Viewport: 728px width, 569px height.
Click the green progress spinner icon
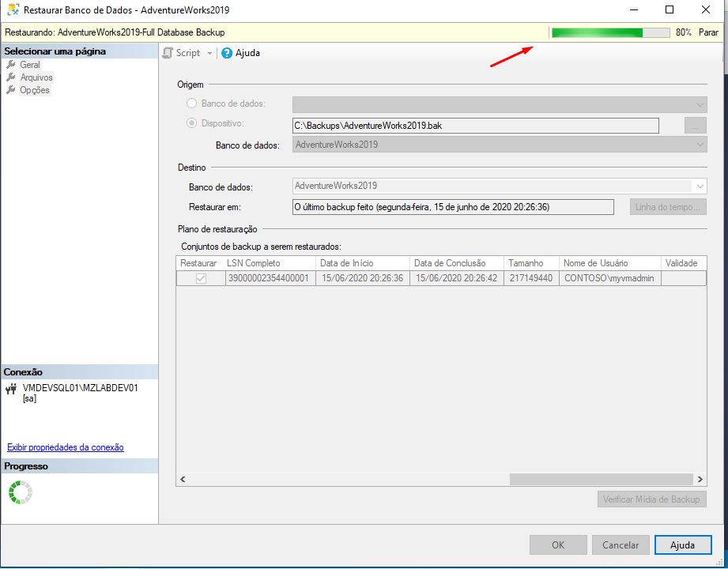[21, 492]
